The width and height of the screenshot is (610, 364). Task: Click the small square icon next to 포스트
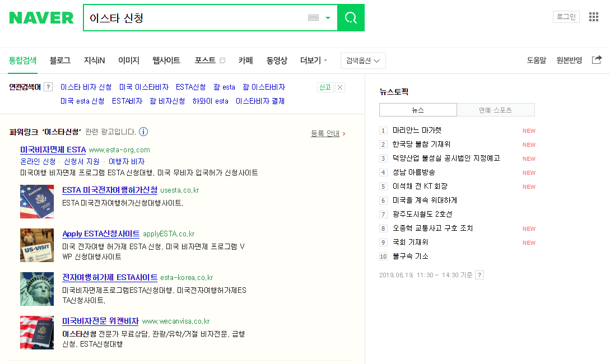coord(222,60)
